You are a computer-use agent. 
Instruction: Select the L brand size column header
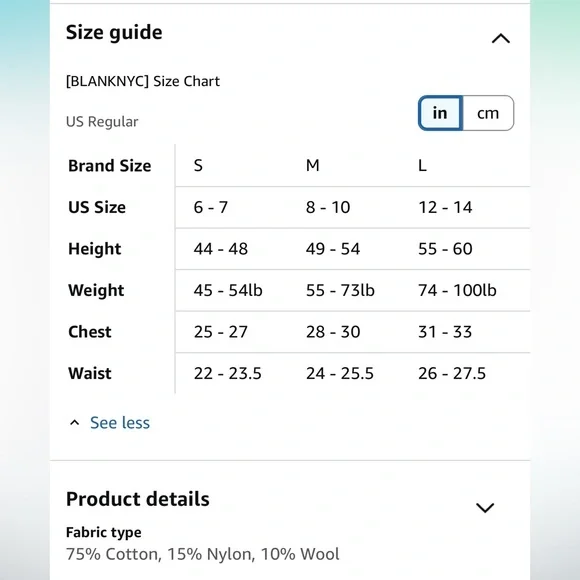[x=422, y=165]
